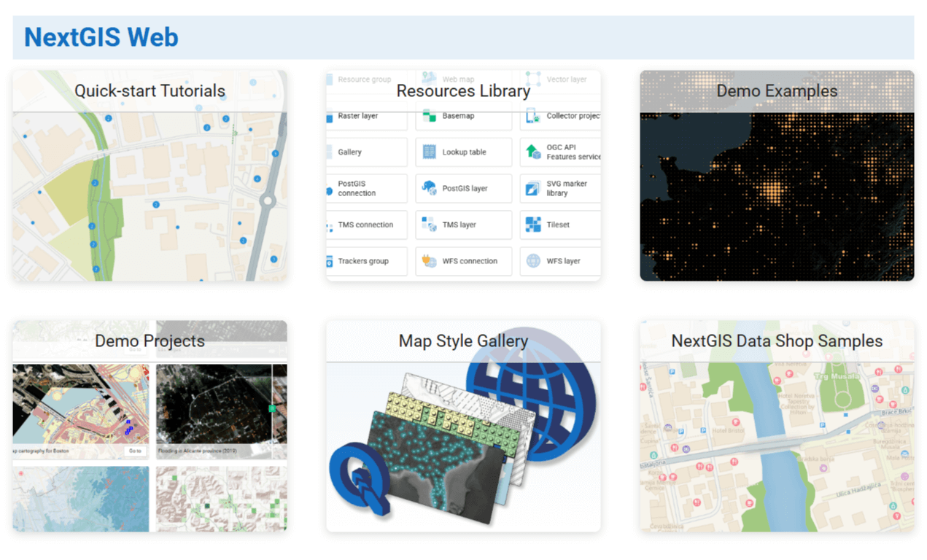Click the Collector project phone icon
The height and width of the screenshot is (560, 927).
click(533, 116)
